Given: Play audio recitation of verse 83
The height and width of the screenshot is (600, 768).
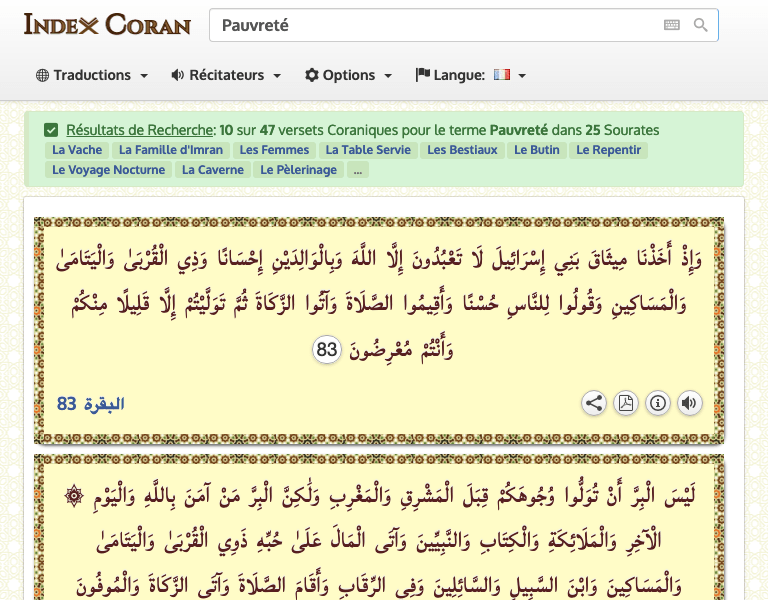Looking at the screenshot, I should tap(690, 403).
